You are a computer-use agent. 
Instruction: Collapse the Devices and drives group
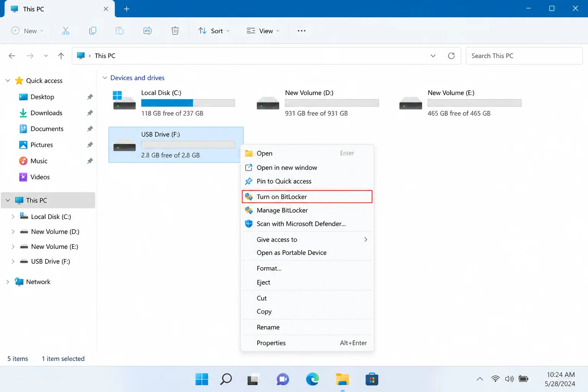(105, 78)
